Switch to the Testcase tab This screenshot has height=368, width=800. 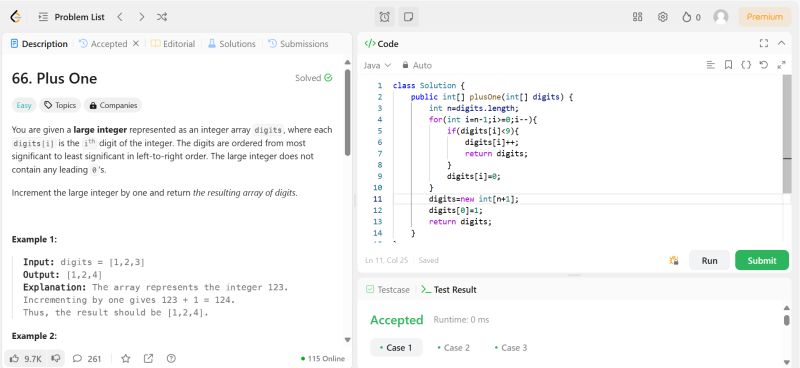(x=388, y=289)
